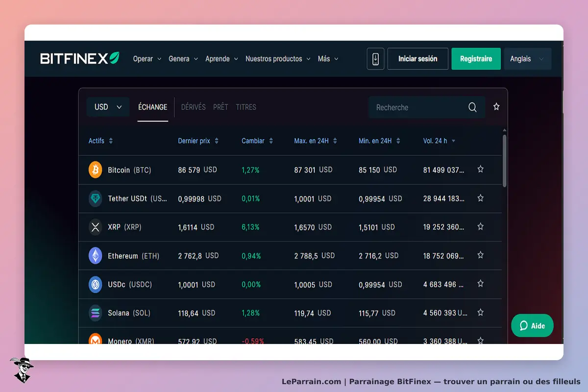Click the Tether USDt coin icon
The width and height of the screenshot is (588, 392).
click(x=95, y=198)
